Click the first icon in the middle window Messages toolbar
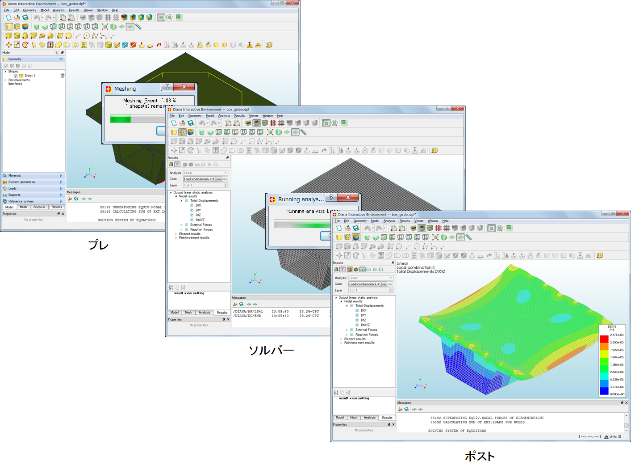Image resolution: width=631 pixels, height=474 pixels. (235, 304)
